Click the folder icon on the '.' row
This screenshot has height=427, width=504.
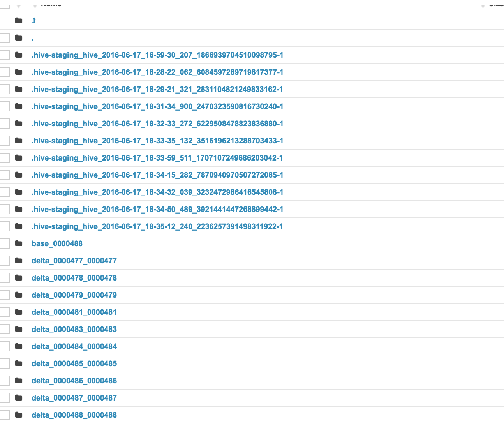point(19,37)
